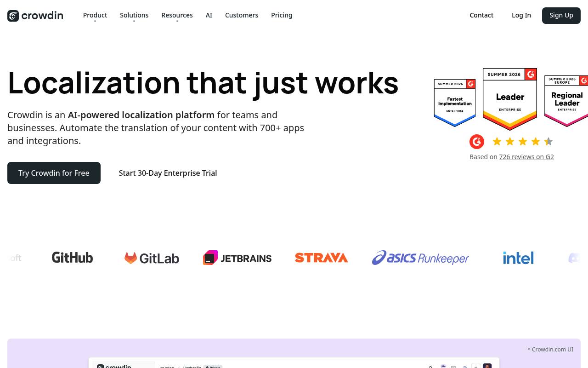The image size is (588, 368).
Task: Go to the AI page
Action: click(209, 15)
